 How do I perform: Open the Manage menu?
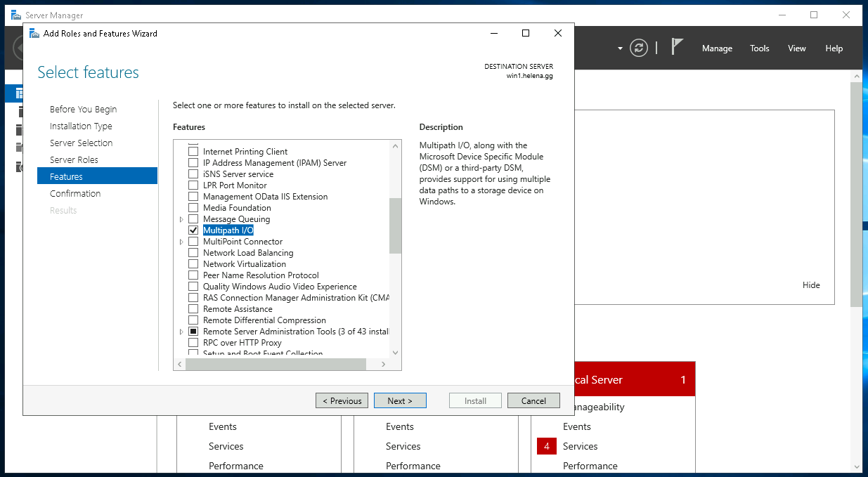[717, 48]
